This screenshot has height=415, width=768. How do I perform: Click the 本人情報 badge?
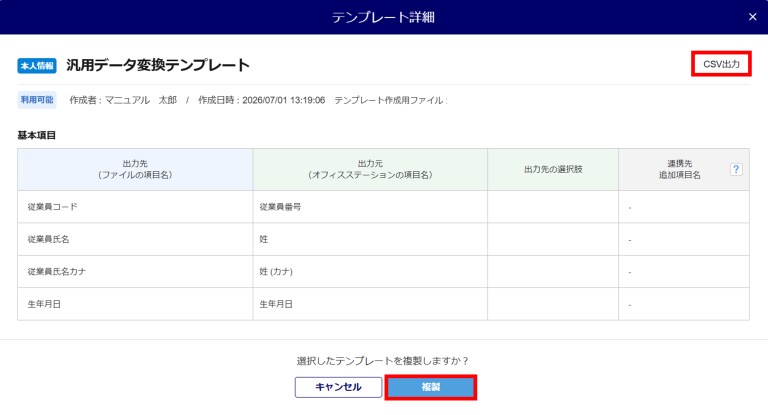[37, 66]
